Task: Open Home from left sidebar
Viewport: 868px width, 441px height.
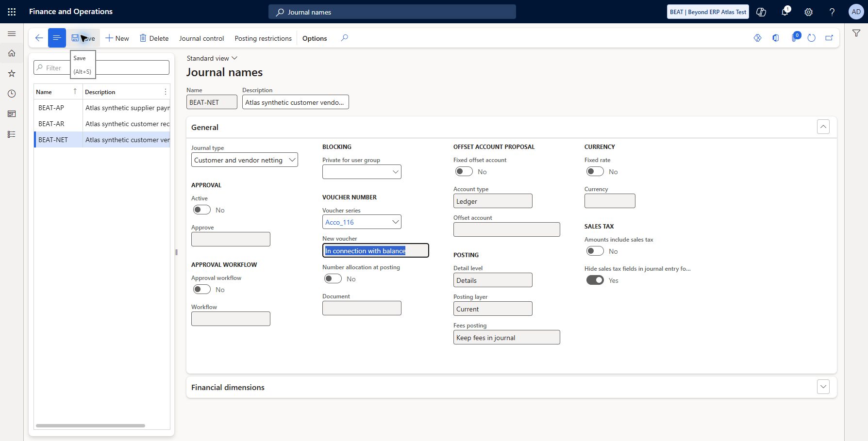Action: point(12,53)
